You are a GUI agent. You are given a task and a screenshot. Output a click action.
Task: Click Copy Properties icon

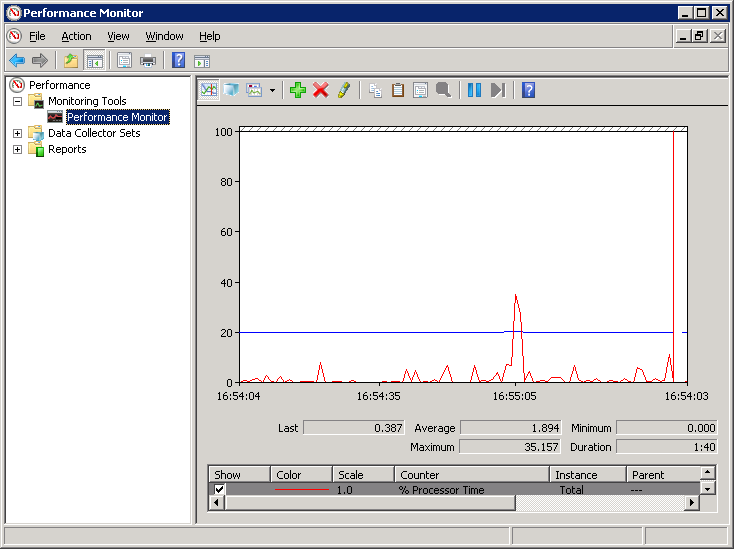pos(375,90)
